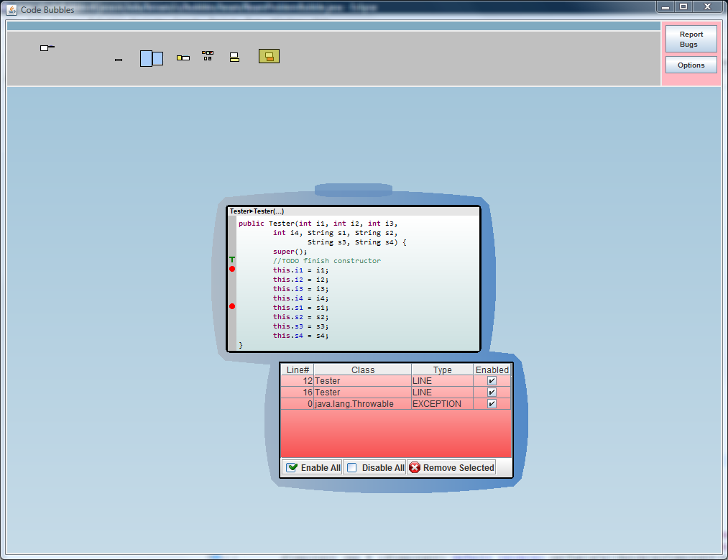
Task: Open the cluster of five tiny bubbles thumbnail
Action: (x=208, y=56)
